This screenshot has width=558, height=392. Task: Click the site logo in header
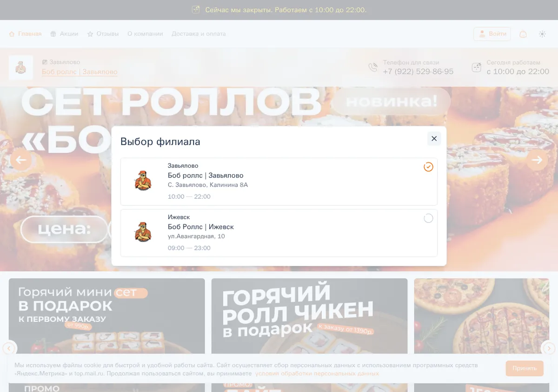click(20, 67)
